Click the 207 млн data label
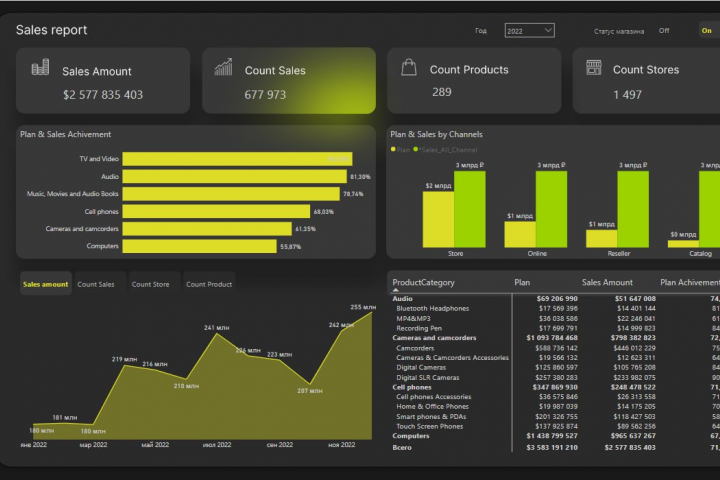 coord(309,391)
